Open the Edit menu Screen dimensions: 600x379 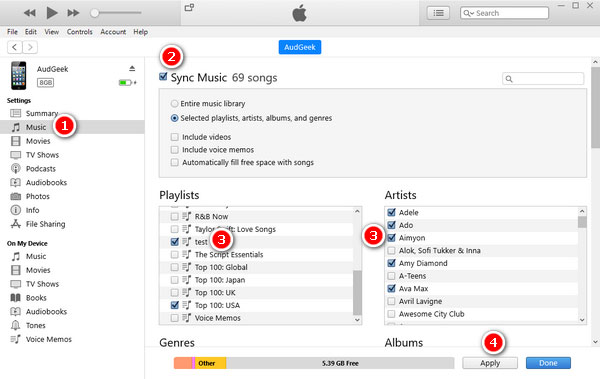[31, 32]
